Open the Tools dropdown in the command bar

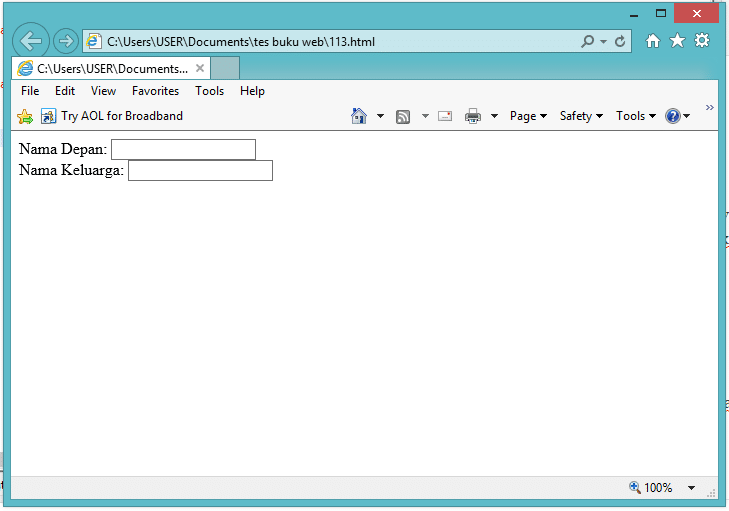(636, 116)
